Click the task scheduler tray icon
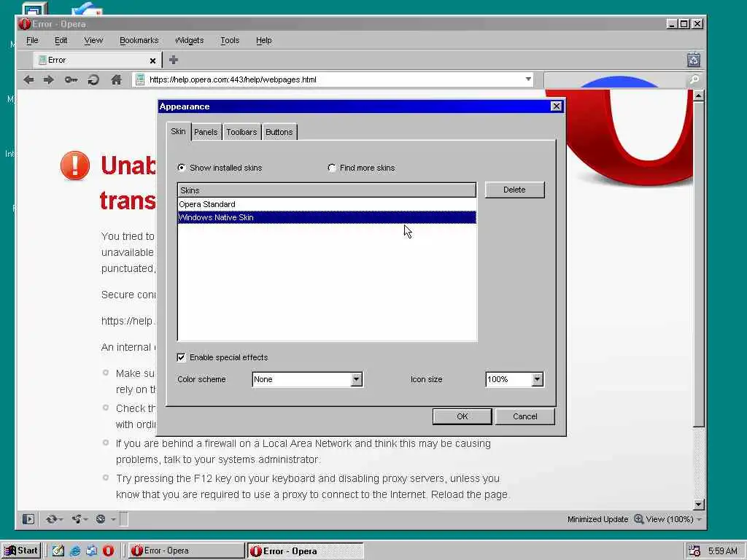Viewport: 747px width, 560px height. (694, 551)
